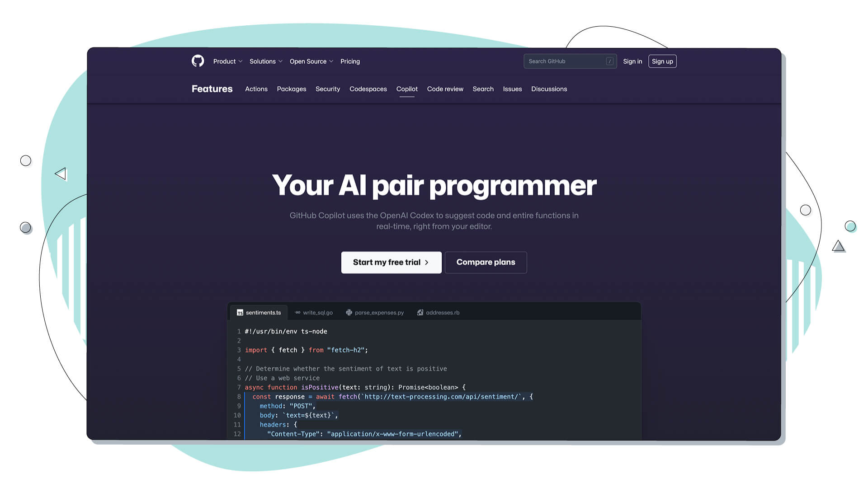Viewport: 868px width, 488px height.
Task: Click the Go icon on write_sql.go tab
Action: [297, 313]
